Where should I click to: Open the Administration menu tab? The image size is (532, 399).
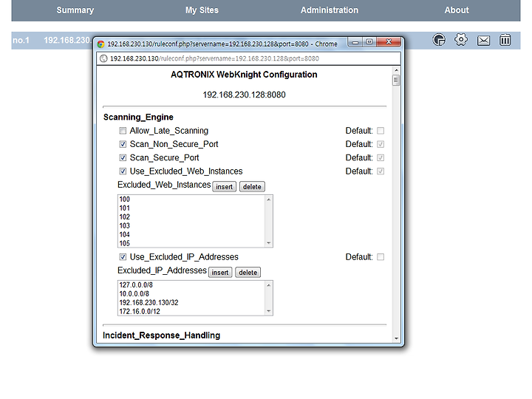point(330,10)
